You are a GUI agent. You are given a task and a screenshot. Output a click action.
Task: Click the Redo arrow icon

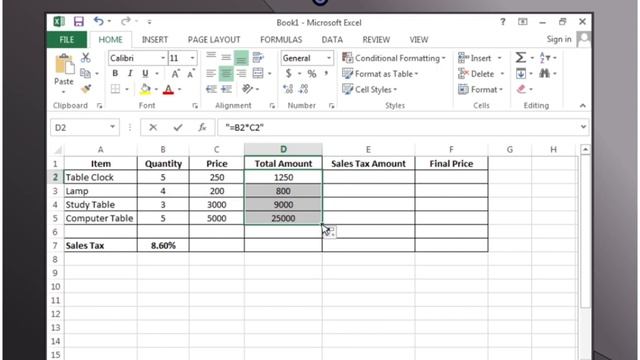(x=126, y=21)
